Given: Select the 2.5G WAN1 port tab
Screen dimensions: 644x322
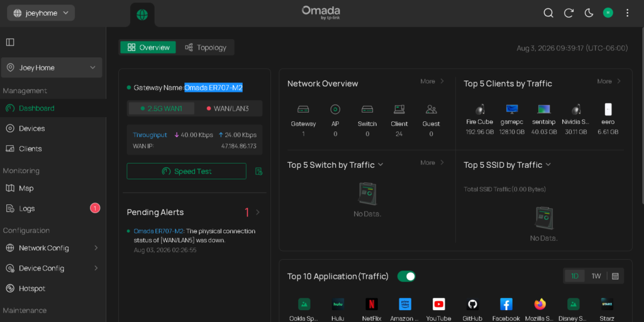Looking at the screenshot, I should pos(162,108).
